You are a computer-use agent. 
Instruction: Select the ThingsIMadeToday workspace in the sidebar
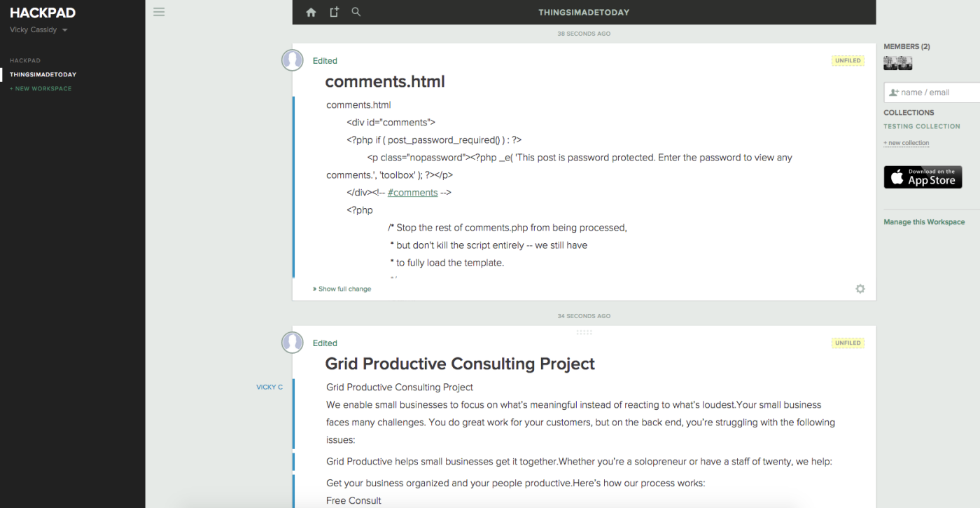tap(43, 74)
